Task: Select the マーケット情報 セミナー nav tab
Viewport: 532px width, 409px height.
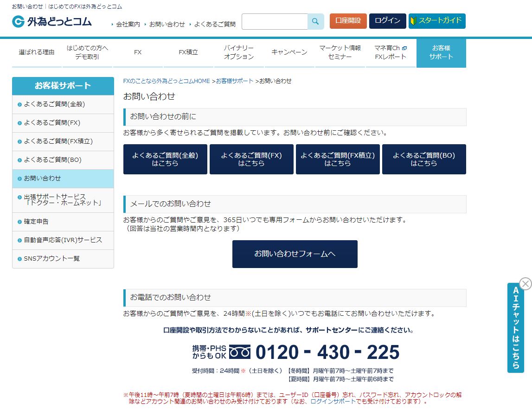Action: [340, 52]
